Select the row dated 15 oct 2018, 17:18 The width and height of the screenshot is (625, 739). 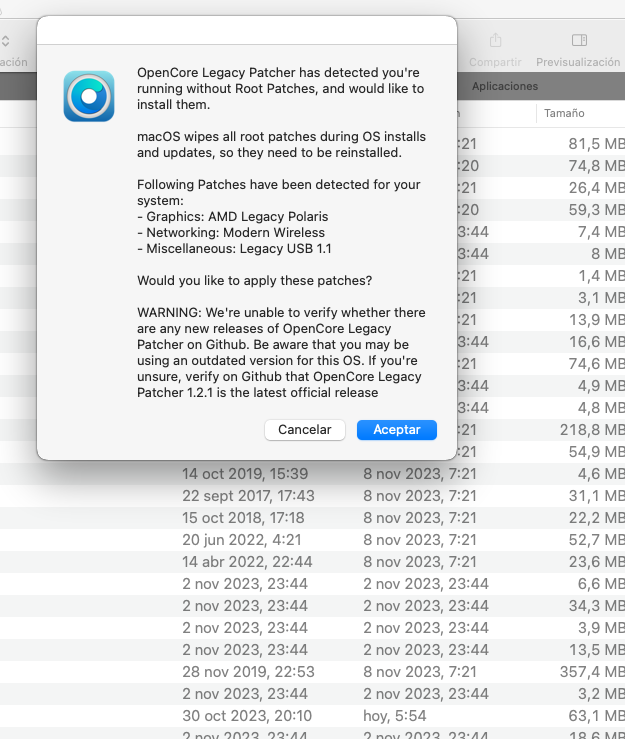point(312,518)
